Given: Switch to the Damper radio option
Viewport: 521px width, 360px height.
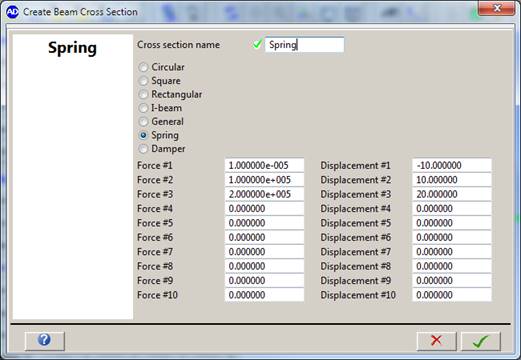Looking at the screenshot, I should pyautogui.click(x=143, y=149).
